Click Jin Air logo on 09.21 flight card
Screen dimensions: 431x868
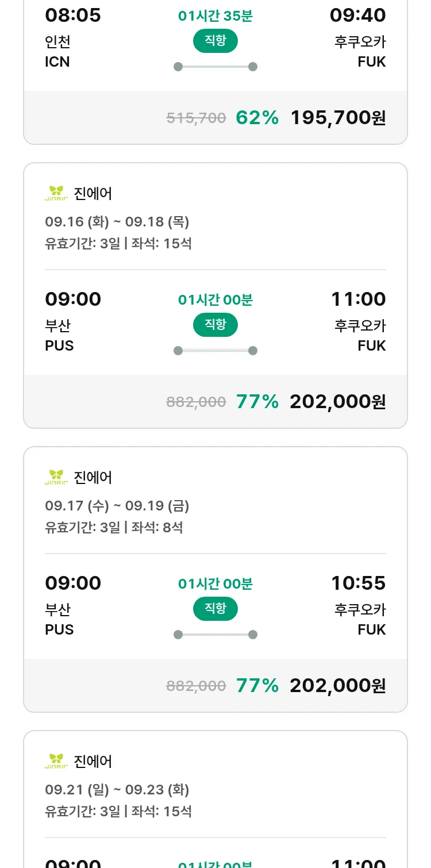[56, 761]
